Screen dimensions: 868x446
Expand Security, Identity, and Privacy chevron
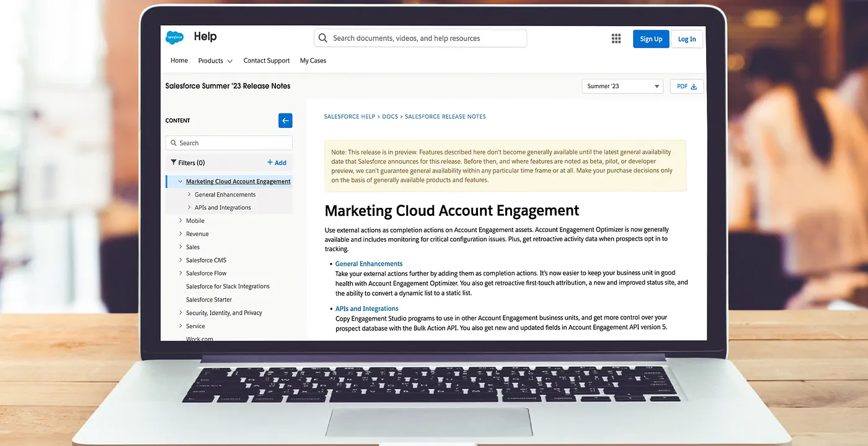click(180, 313)
